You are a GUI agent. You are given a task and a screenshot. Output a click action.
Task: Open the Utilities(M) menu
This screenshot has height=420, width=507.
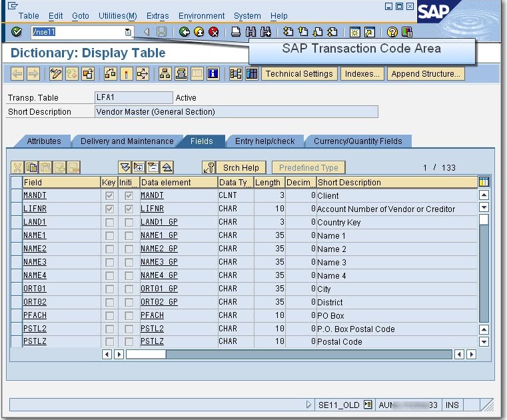click(x=118, y=16)
